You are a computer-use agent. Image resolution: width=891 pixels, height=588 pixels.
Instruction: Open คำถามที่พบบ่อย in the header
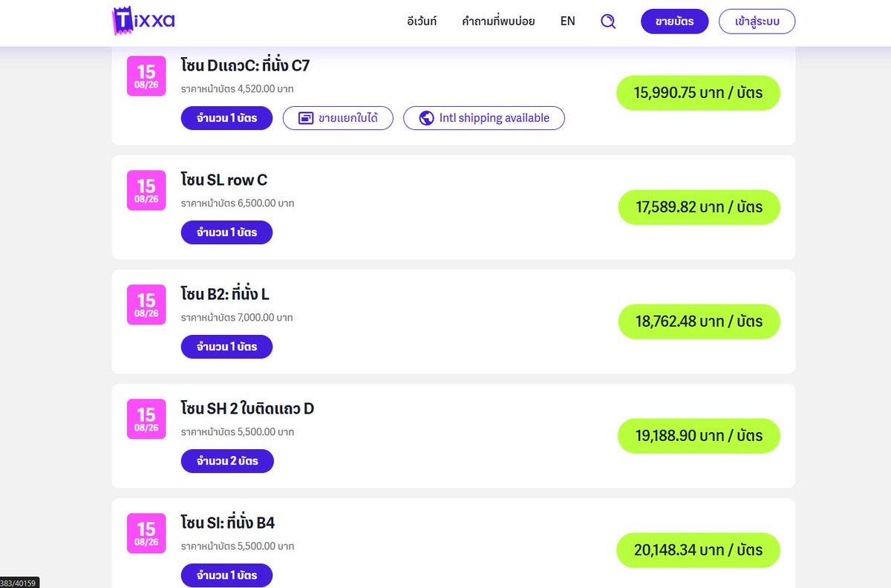[498, 22]
